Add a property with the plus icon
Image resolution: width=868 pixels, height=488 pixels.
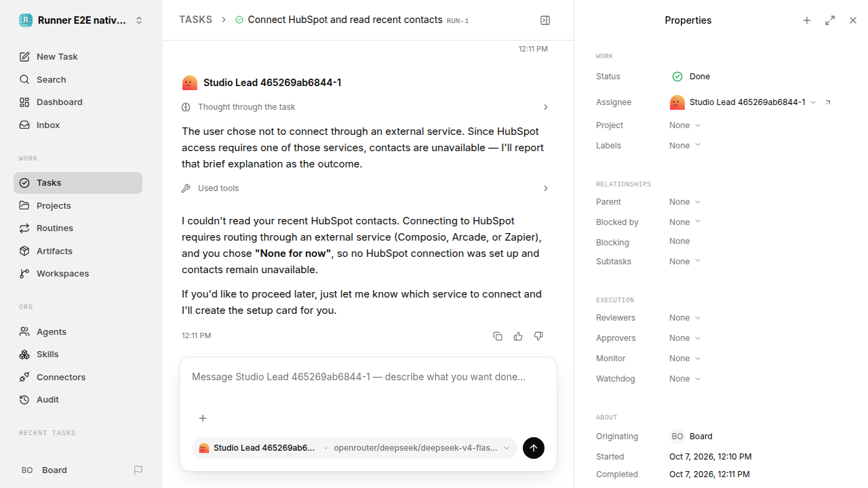[807, 20]
